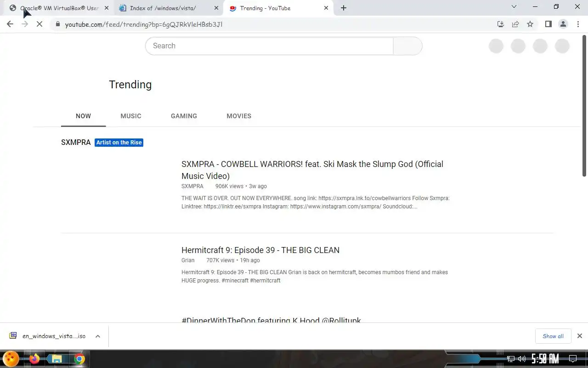588x368 pixels.
Task: Open the Start menu orb
Action: coord(11,359)
